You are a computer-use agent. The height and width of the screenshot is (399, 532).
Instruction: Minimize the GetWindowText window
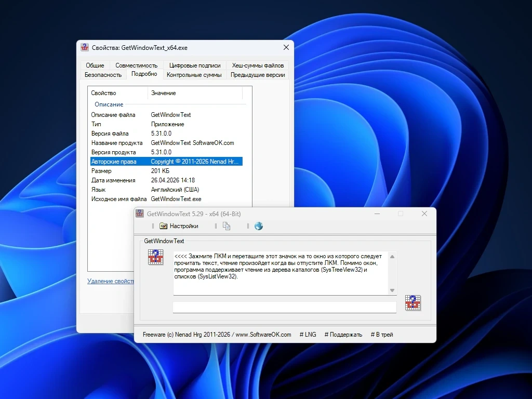coord(377,214)
